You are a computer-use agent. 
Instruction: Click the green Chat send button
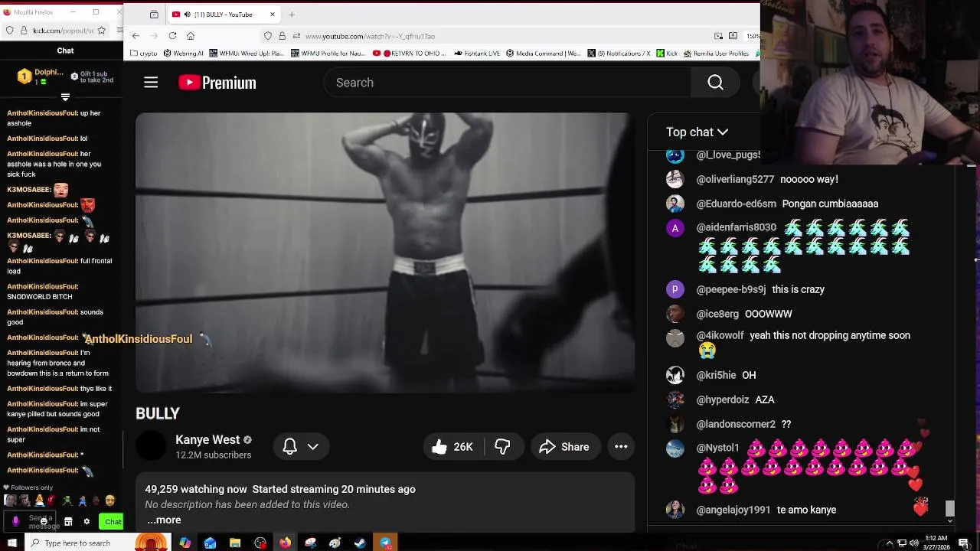113,522
